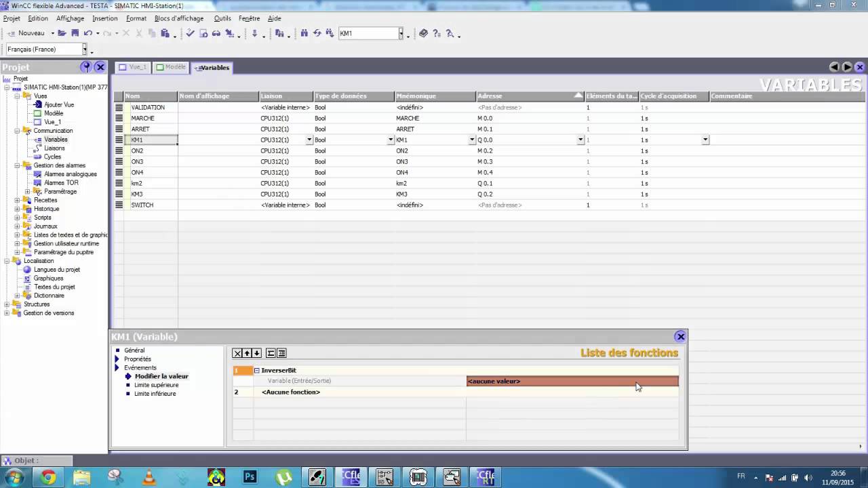Image resolution: width=868 pixels, height=488 pixels.
Task: Click the expand function list icon
Action: pos(281,353)
